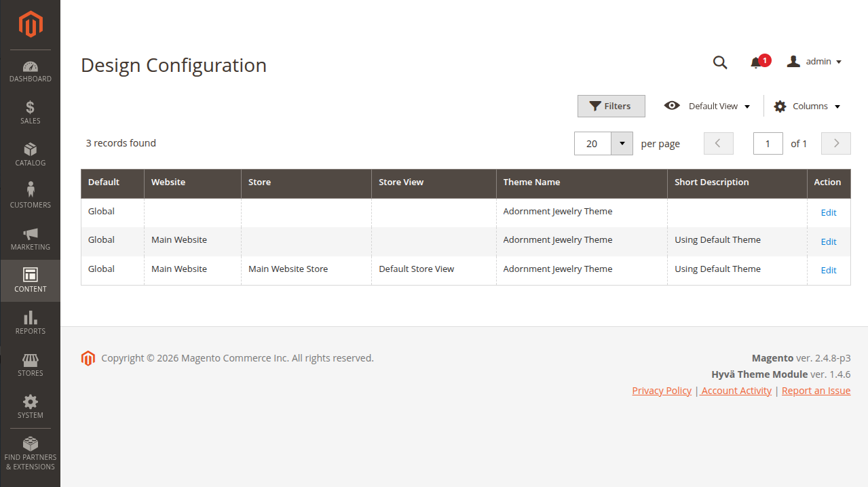Open Find Partners & Extensions icon
The image size is (868, 487).
point(31,444)
